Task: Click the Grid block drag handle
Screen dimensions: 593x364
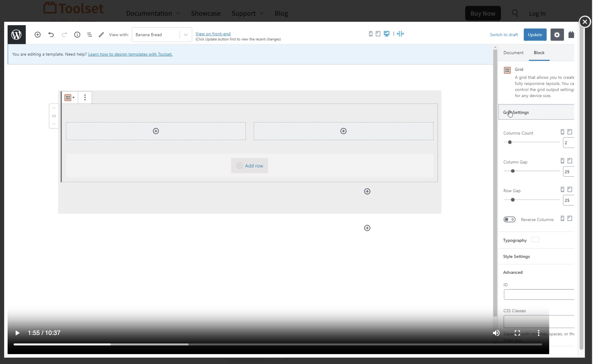Action: [x=54, y=116]
